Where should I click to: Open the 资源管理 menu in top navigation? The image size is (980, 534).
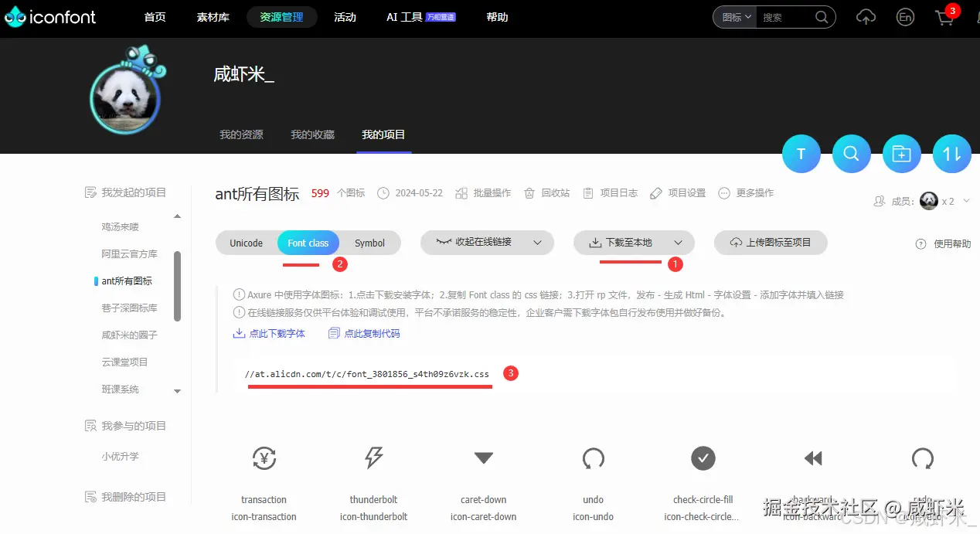(281, 16)
